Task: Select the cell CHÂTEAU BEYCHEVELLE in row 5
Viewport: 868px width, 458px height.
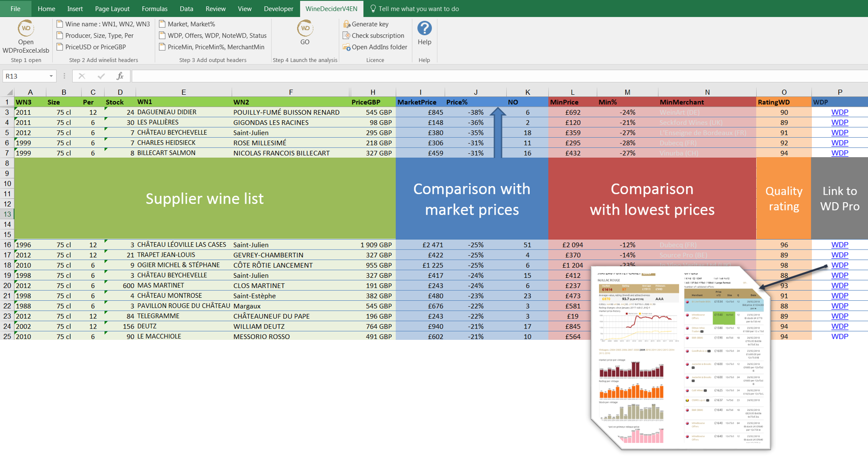Action: coord(184,133)
